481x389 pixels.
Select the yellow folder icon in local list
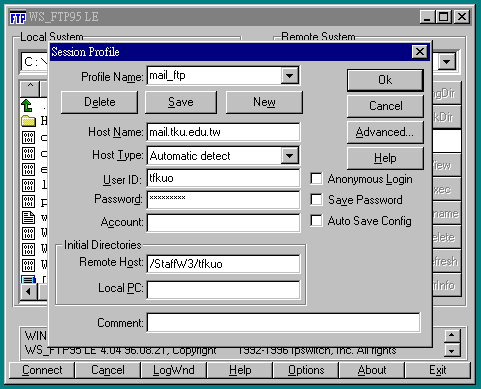[28, 121]
